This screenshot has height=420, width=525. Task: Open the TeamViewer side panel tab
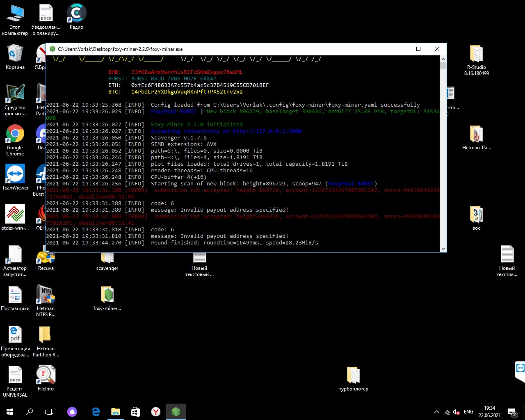pyautogui.click(x=520, y=372)
